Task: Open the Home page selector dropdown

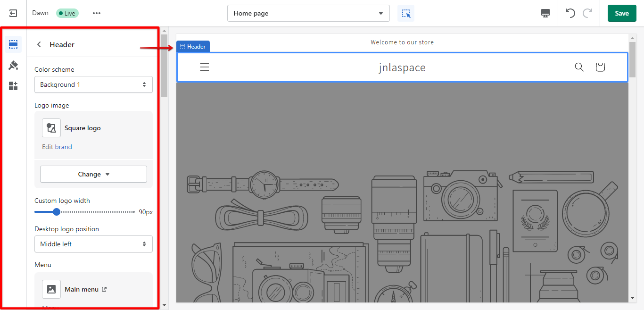Action: coord(308,13)
